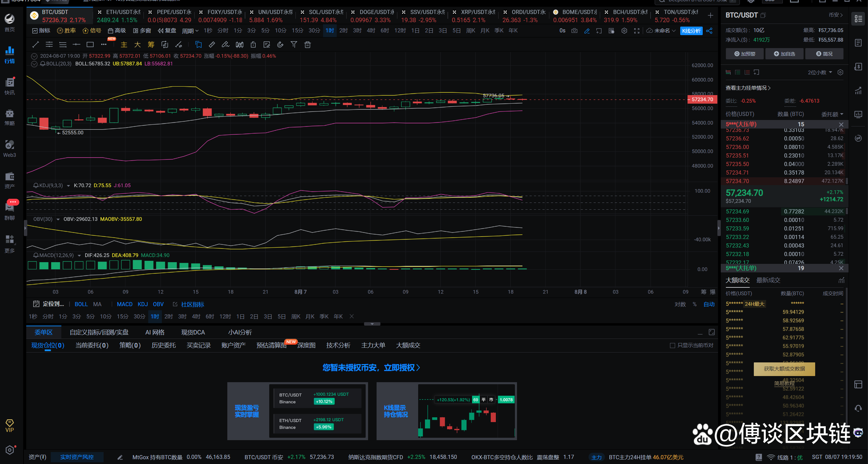
Task: Click the customer service headset icon
Action: pos(858,408)
